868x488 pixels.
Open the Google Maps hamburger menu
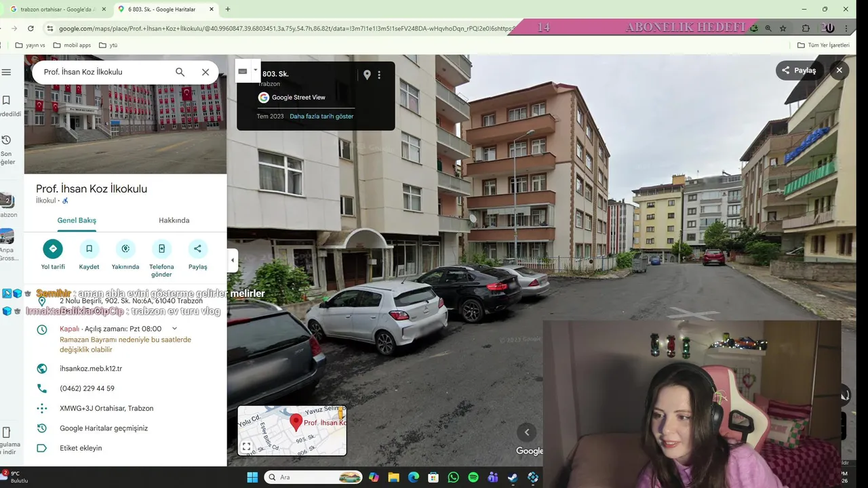(x=6, y=72)
